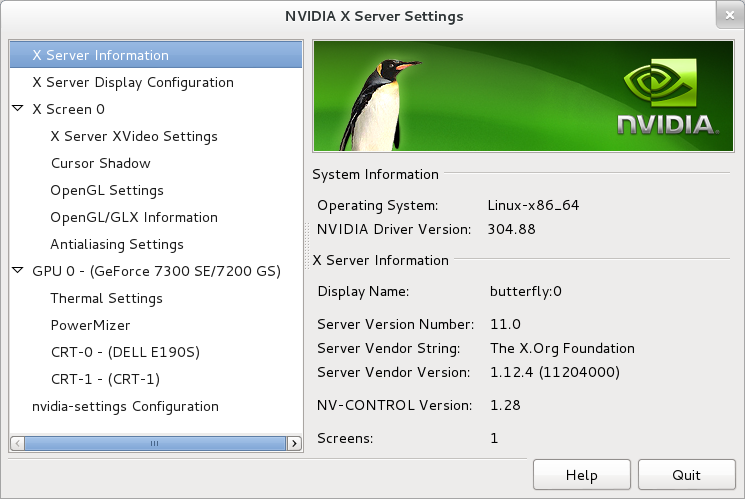This screenshot has height=499, width=745.
Task: Select the X Screen 0 entry
Action: pos(68,109)
